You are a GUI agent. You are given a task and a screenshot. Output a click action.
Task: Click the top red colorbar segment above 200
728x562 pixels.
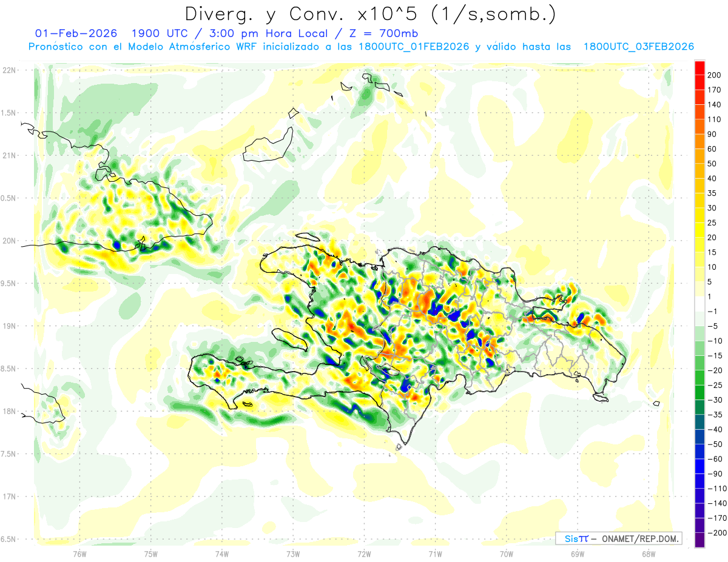tap(699, 67)
